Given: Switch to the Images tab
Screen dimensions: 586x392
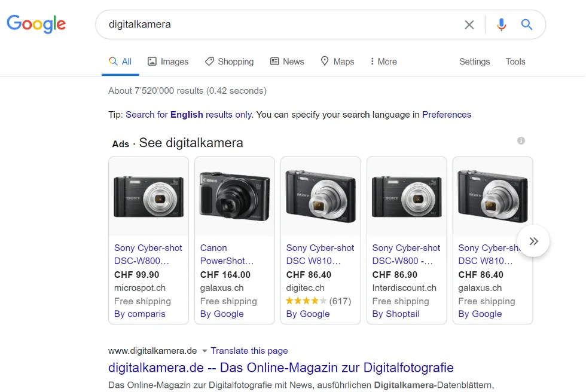Looking at the screenshot, I should coord(168,62).
